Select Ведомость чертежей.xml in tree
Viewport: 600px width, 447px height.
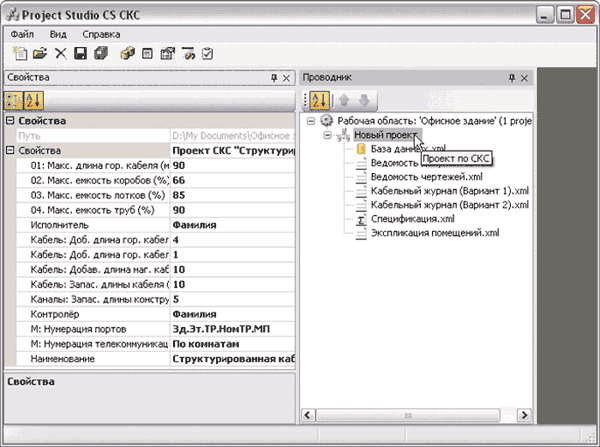(x=426, y=177)
